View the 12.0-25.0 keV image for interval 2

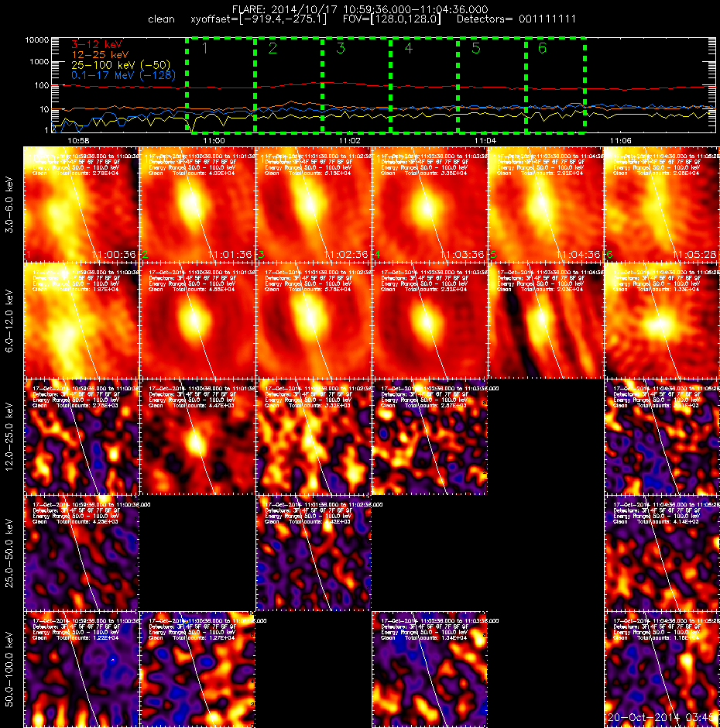click(x=197, y=437)
